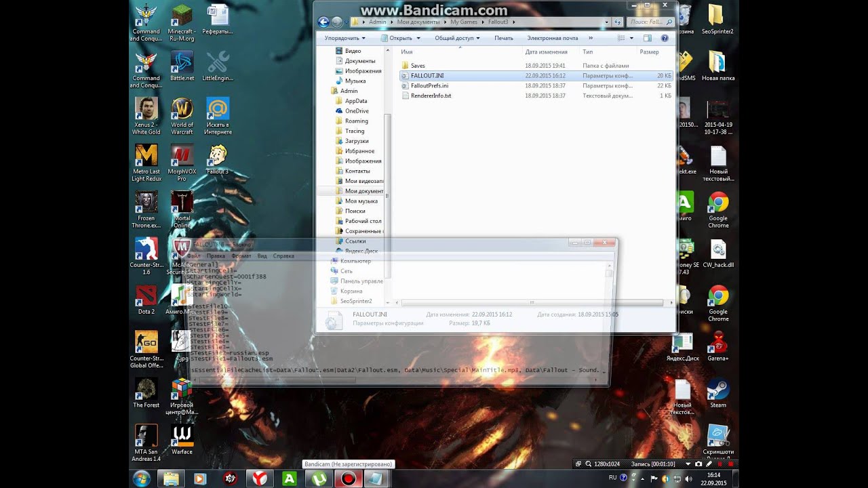
Task: Open Warface desktop shortcut
Action: click(182, 440)
